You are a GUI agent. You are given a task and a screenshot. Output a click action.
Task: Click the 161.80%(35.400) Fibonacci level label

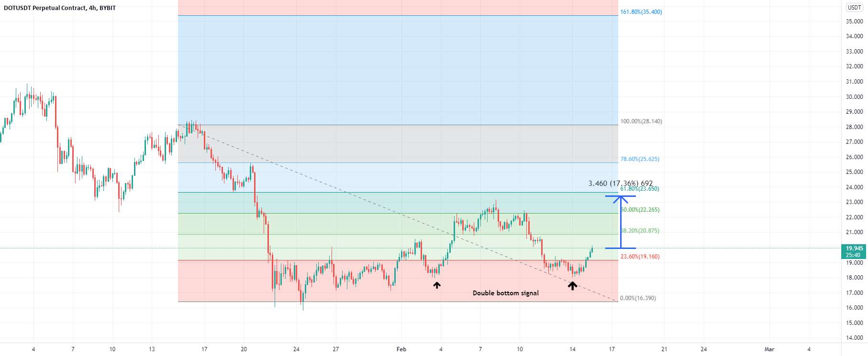coord(641,12)
